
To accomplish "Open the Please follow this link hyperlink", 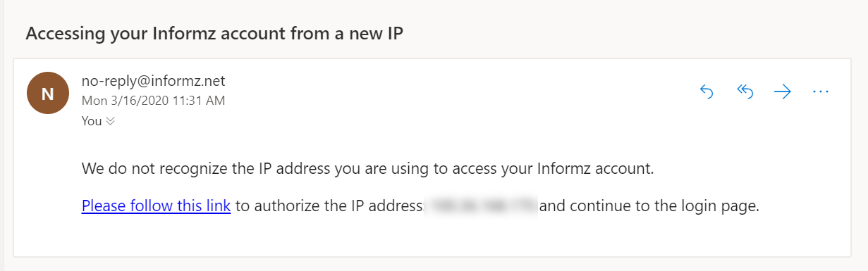I will (157, 206).
